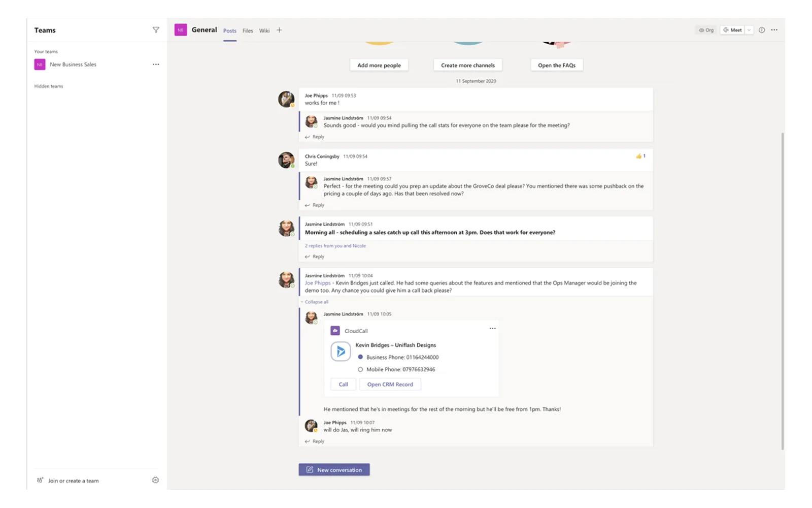
Task: Click Add more people button
Action: tap(379, 65)
